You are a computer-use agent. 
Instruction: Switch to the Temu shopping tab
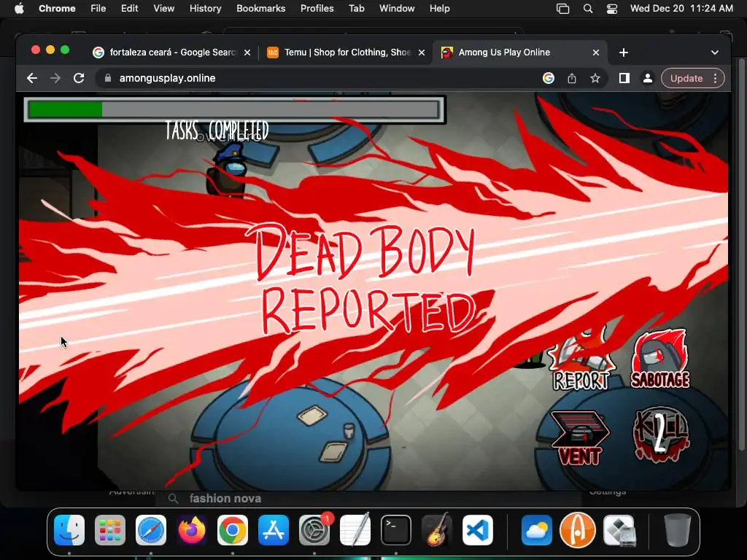click(347, 52)
